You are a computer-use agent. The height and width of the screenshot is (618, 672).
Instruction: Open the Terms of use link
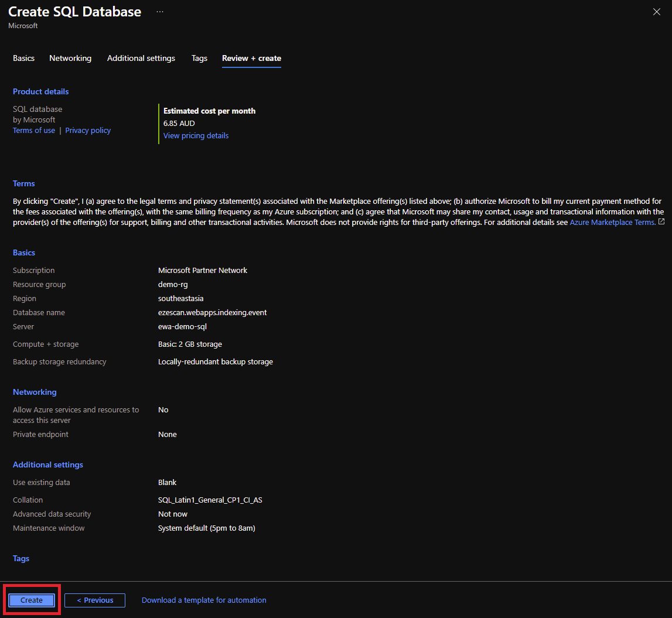34,130
